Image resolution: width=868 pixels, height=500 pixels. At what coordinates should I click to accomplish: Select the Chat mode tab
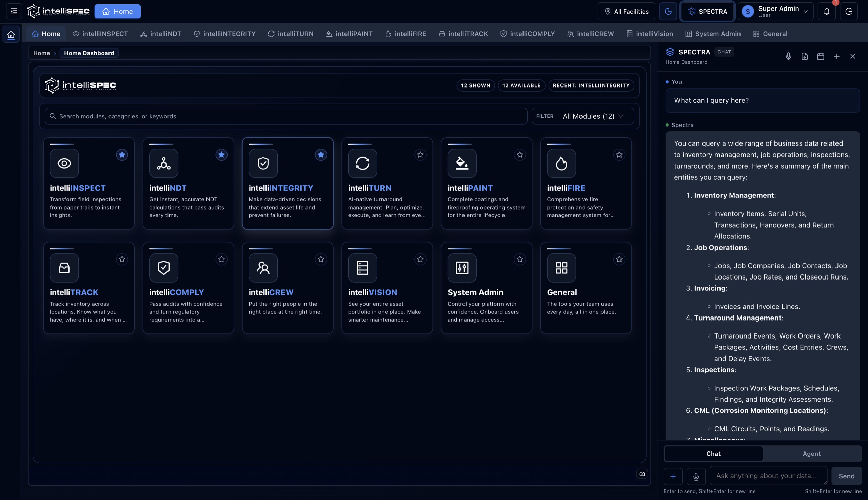[x=713, y=454]
